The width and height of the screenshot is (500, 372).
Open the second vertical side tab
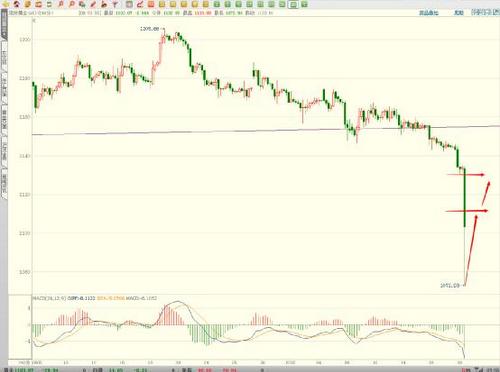(4, 54)
